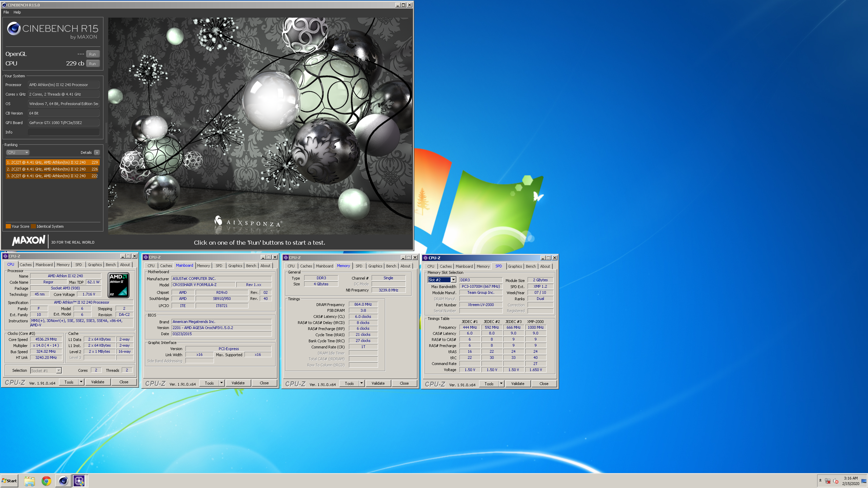This screenshot has height=488, width=868.
Task: Click the MAXON logo in the footer
Action: [x=28, y=240]
